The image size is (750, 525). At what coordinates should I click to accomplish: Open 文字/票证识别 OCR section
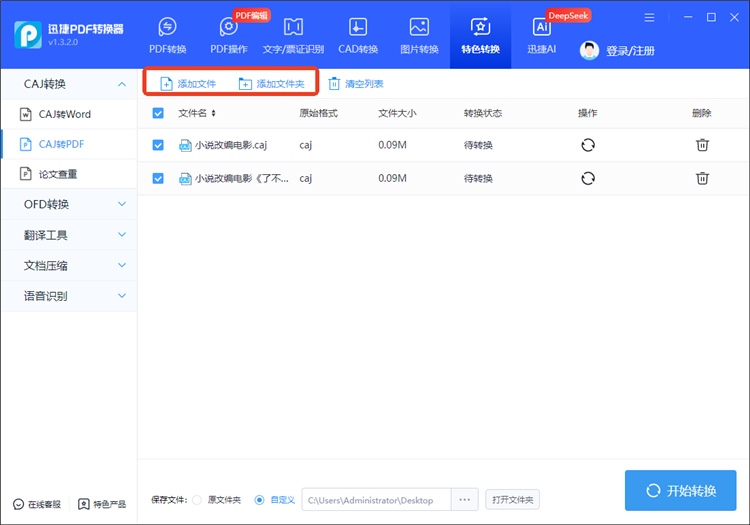tap(293, 36)
